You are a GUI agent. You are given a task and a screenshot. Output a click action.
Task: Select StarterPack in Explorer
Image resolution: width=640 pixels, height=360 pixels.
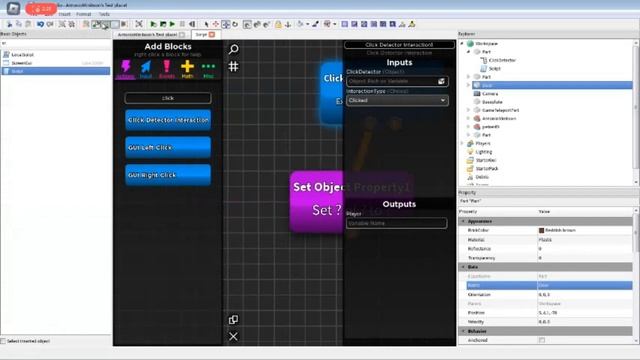coord(487,168)
